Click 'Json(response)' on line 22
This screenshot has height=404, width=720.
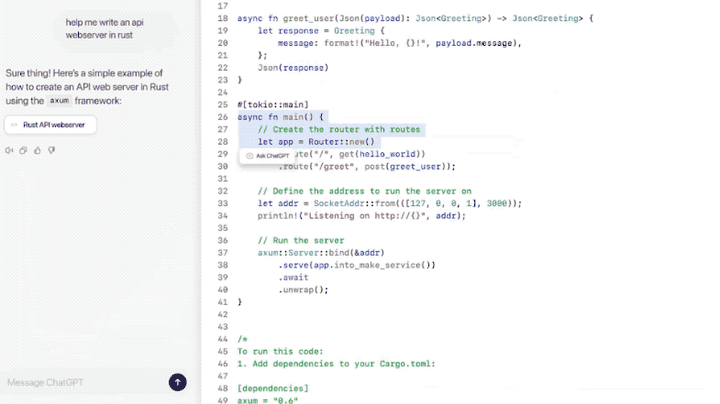click(293, 67)
